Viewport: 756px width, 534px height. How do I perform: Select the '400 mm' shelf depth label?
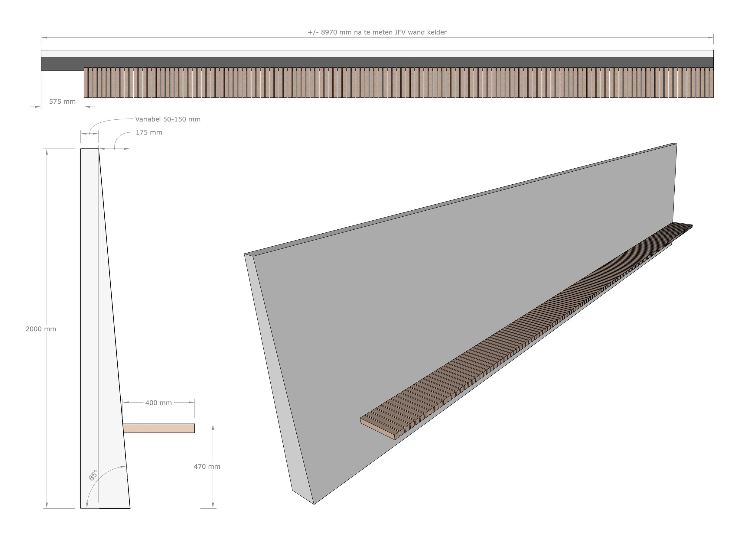159,403
